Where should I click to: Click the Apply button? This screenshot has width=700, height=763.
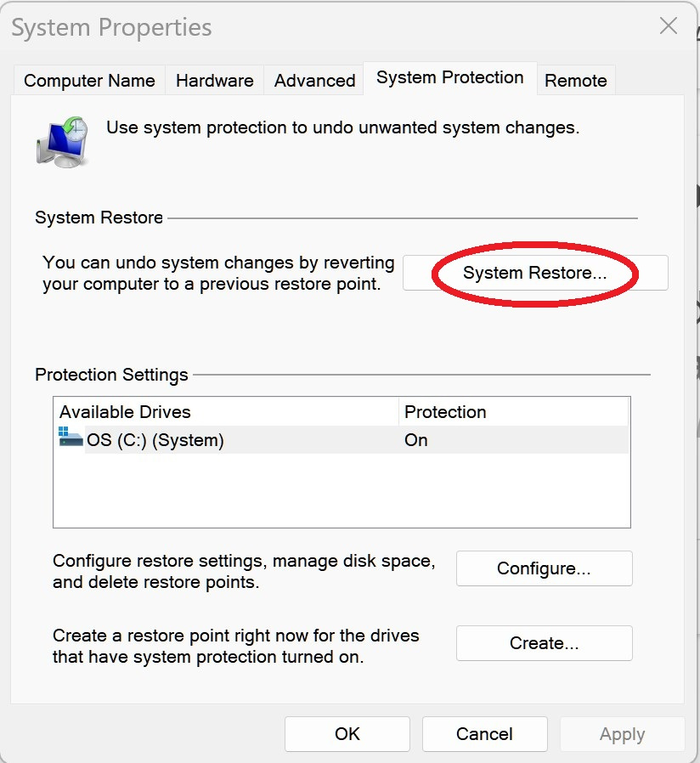(622, 734)
